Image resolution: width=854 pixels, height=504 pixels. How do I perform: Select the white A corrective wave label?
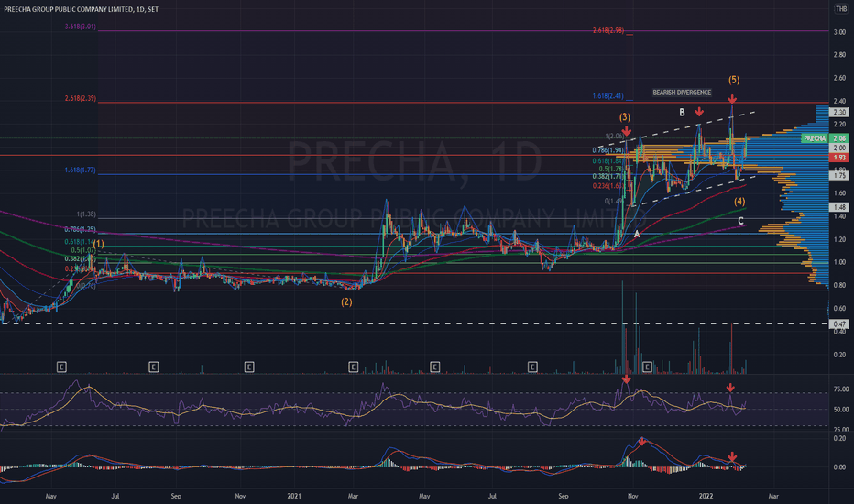point(637,235)
